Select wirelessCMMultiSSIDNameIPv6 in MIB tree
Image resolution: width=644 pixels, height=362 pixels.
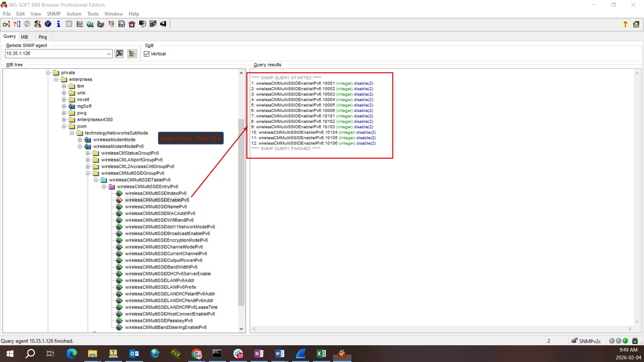pos(156,207)
